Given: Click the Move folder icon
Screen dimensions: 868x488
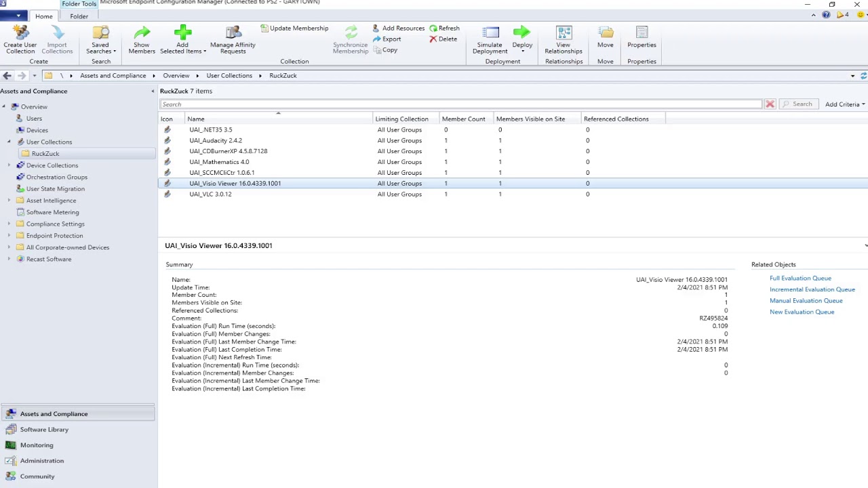Looking at the screenshot, I should coord(606,33).
